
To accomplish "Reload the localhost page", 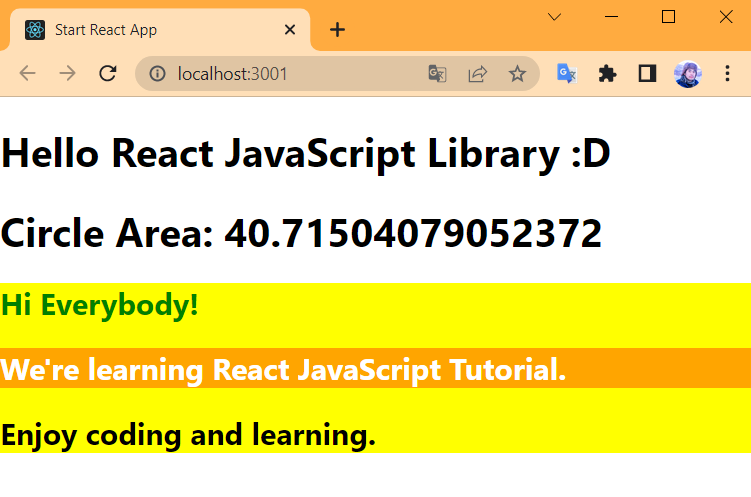I will pos(108,73).
